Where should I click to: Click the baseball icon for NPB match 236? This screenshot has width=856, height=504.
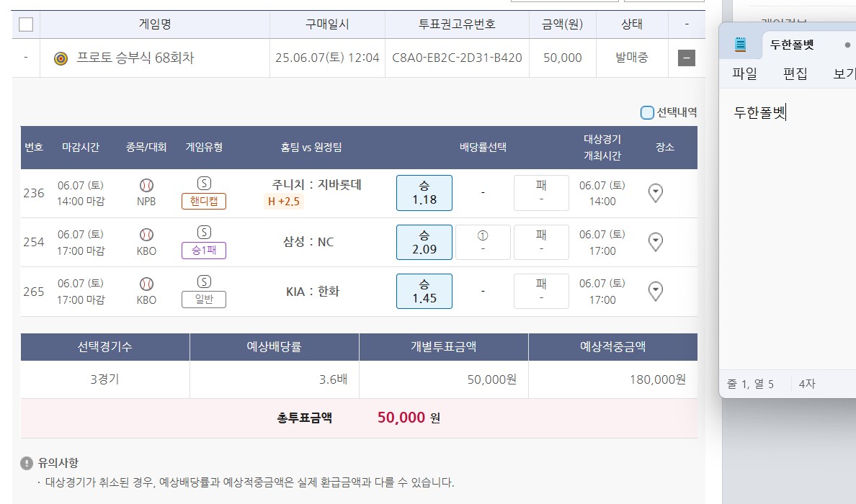[x=146, y=186]
